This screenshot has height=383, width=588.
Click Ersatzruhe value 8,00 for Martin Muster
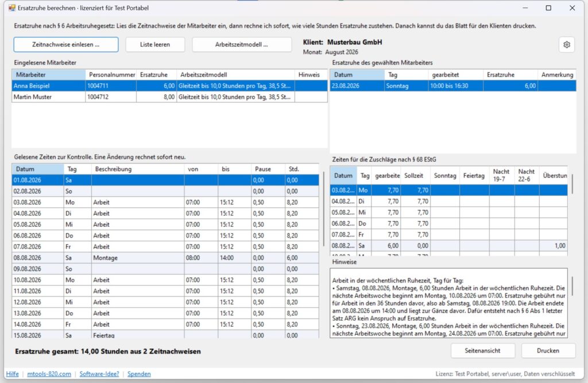[156, 97]
